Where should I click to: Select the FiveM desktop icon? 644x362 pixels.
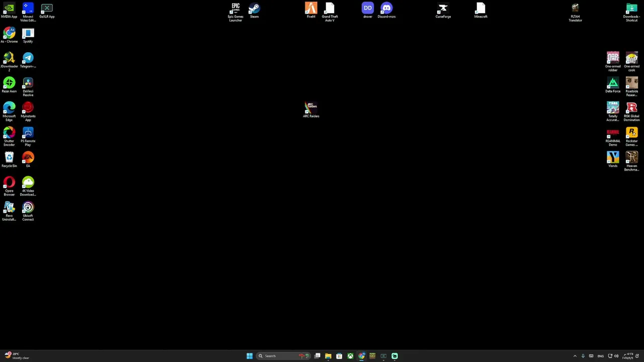click(x=311, y=11)
